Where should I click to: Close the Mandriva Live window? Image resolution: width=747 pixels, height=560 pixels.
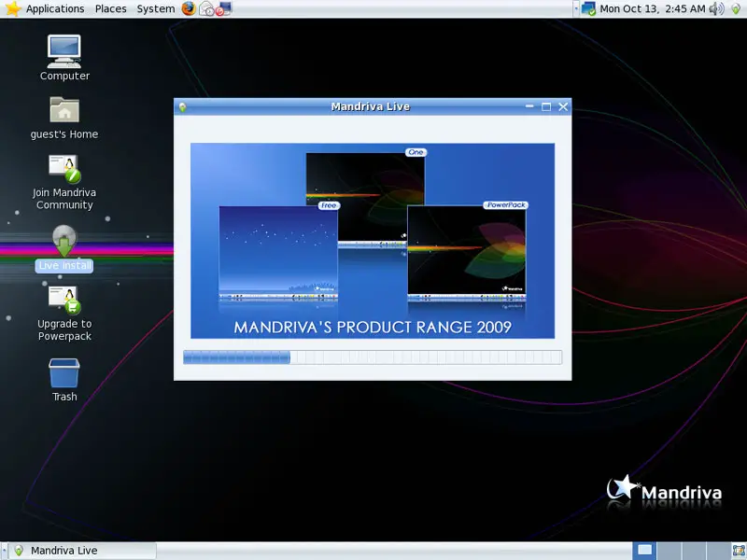tap(563, 106)
